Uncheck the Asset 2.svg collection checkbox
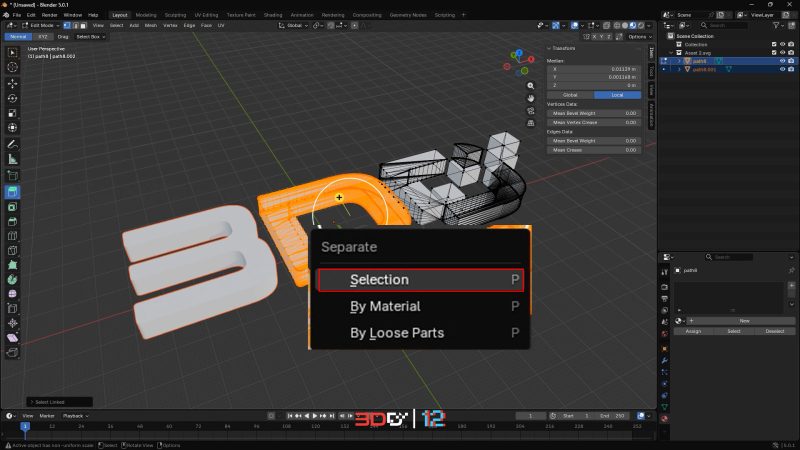The height and width of the screenshot is (450, 800). [x=772, y=53]
